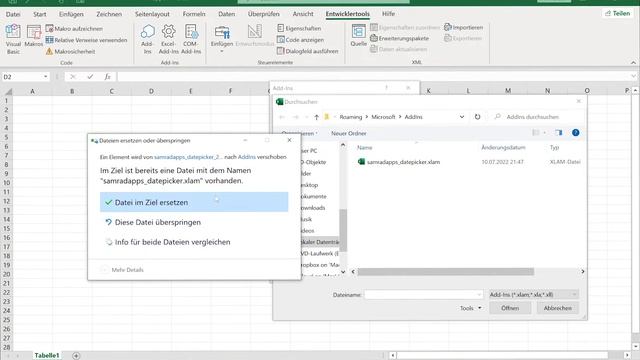Open the Hilfe tab
Image resolution: width=640 pixels, height=360 pixels.
[x=388, y=14]
